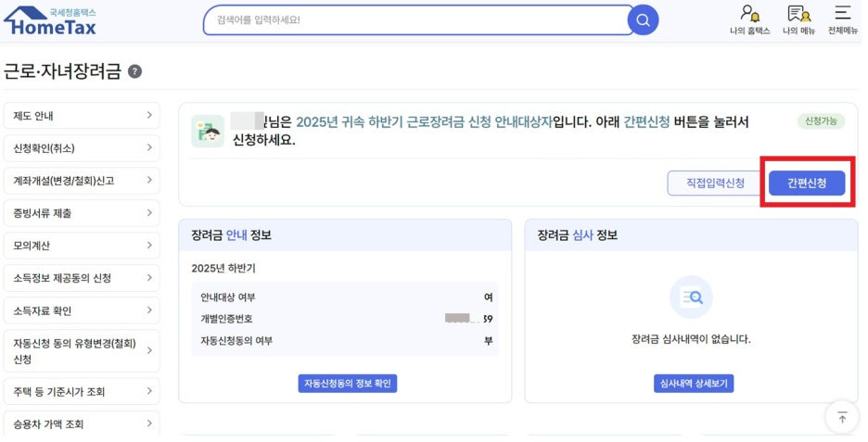This screenshot has width=868, height=442.
Task: Click the magnifier search button
Action: coord(643,19)
